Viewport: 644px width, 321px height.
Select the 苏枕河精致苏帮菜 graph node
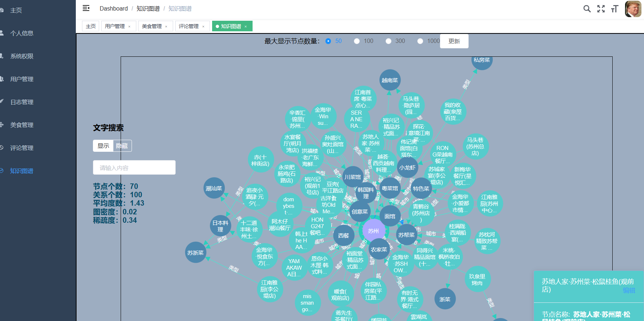488,241
